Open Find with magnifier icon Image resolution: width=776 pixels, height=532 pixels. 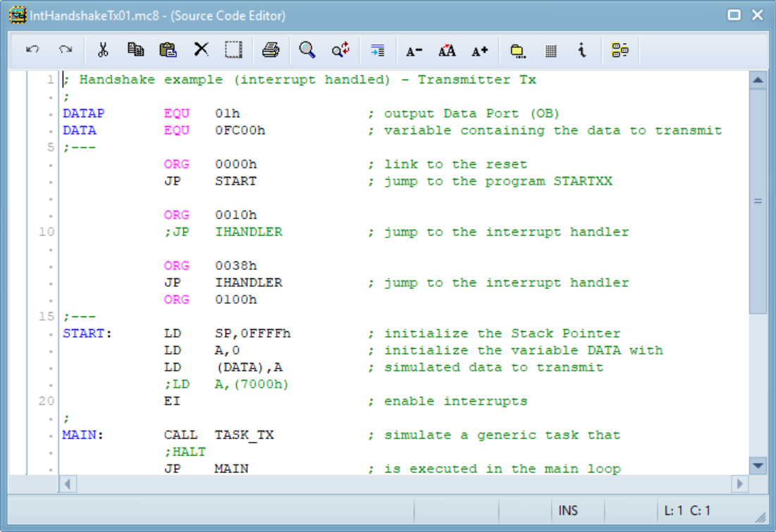point(307,50)
